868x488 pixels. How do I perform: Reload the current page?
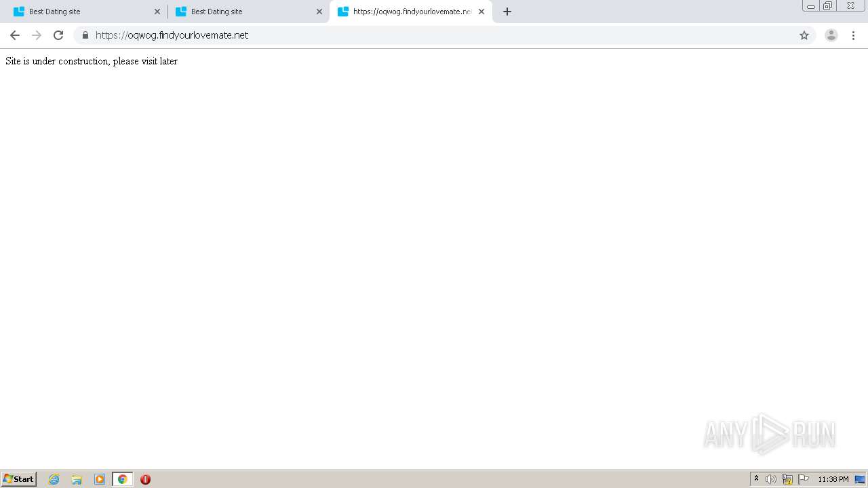(58, 35)
